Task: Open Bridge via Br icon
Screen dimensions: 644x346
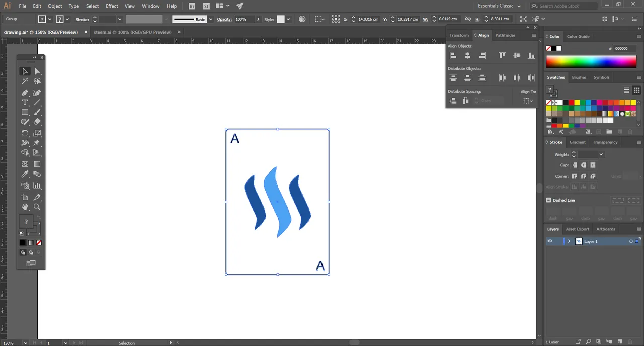Action: click(193, 6)
